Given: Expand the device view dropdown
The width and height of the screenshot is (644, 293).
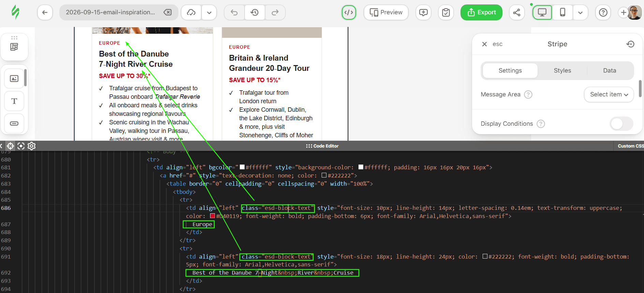Looking at the screenshot, I should click(x=580, y=13).
